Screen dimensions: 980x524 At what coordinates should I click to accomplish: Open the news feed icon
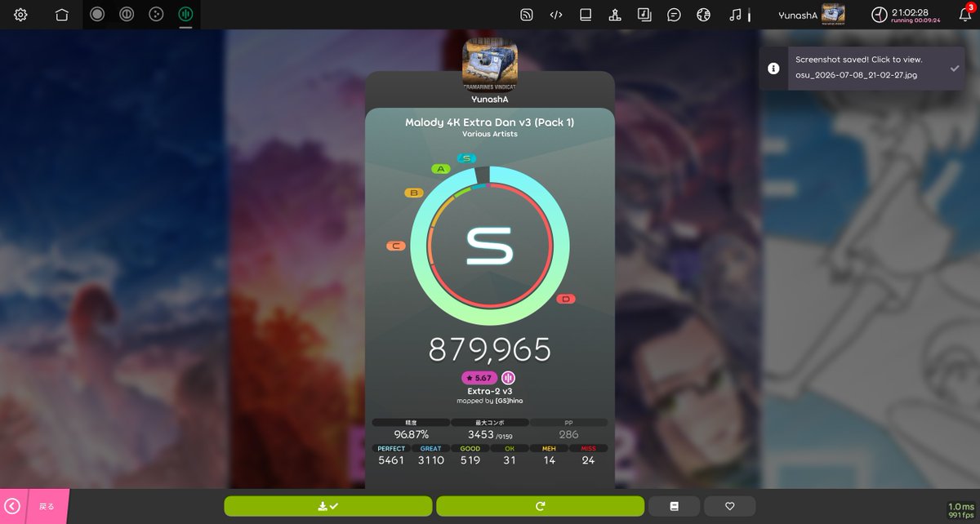pyautogui.click(x=527, y=15)
